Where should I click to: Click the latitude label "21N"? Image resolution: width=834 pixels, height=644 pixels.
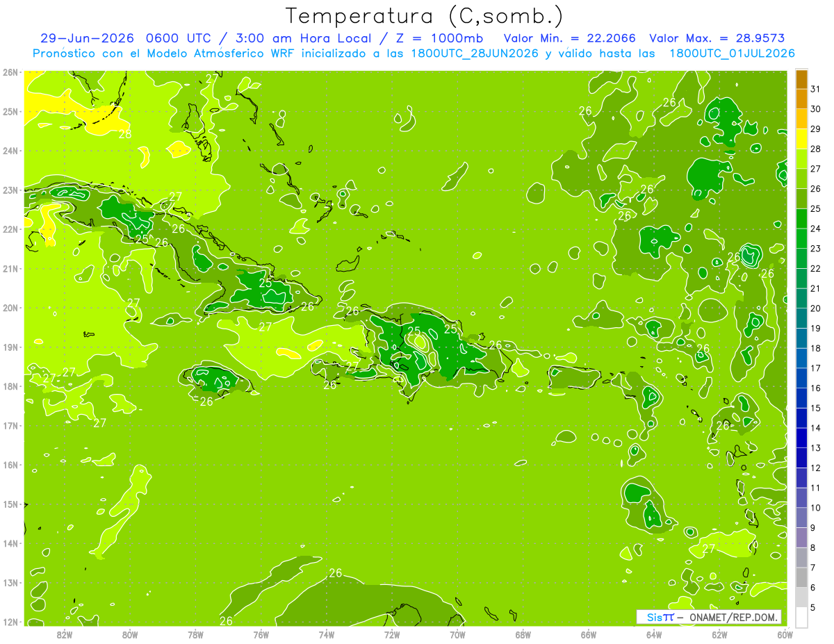point(10,268)
